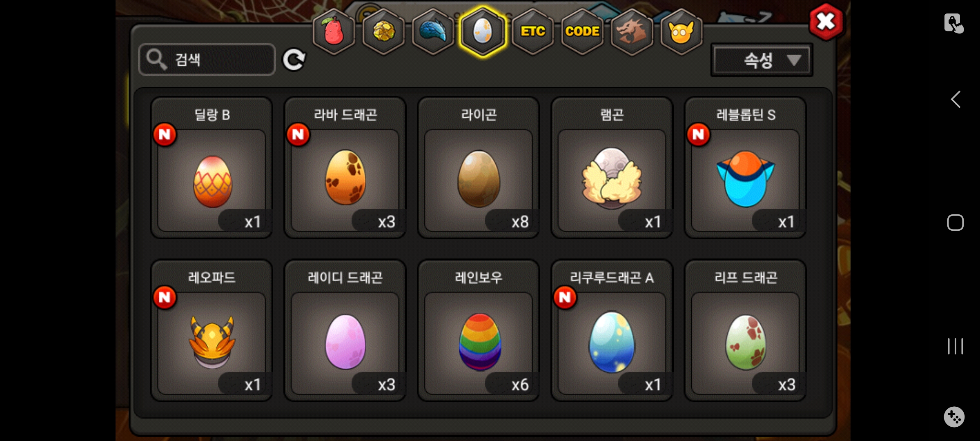Expand the 속성 sort dropdown
980x441 pixels.
coord(762,60)
